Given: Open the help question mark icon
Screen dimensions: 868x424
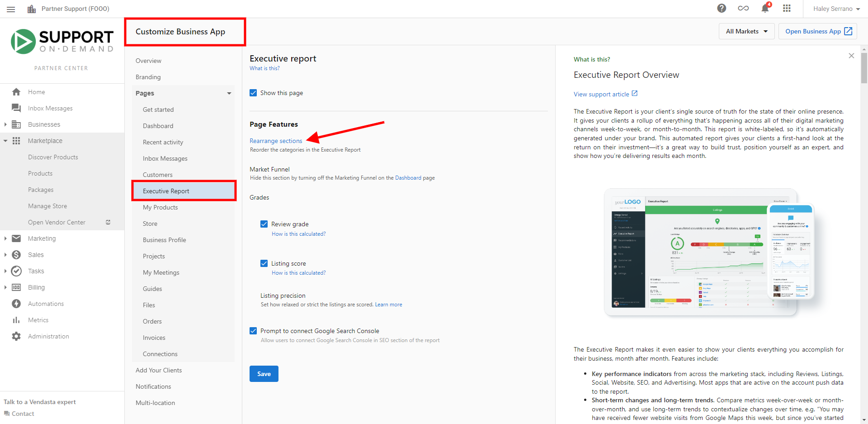Looking at the screenshot, I should pyautogui.click(x=722, y=8).
